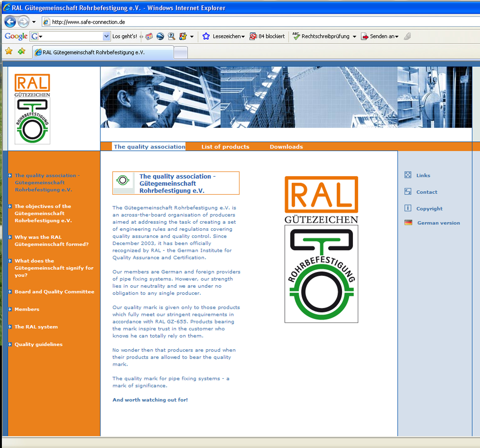The image size is (480, 448).
Task: Open the Quality guidelines sidebar link
Action: click(38, 344)
